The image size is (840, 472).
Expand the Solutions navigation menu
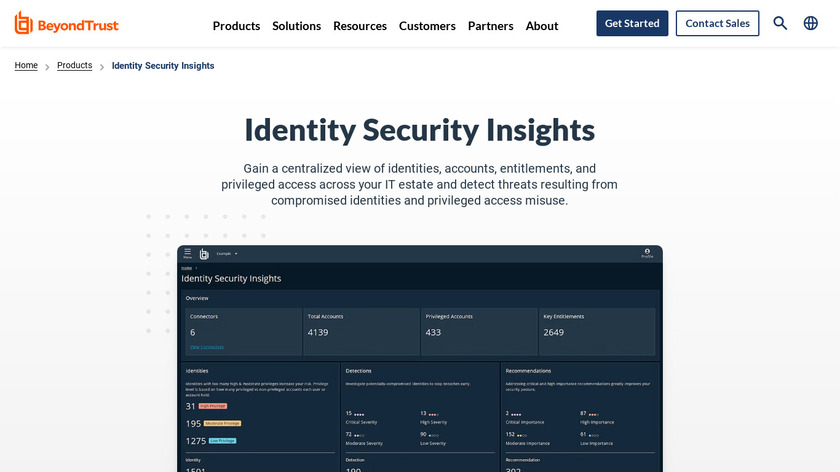296,26
